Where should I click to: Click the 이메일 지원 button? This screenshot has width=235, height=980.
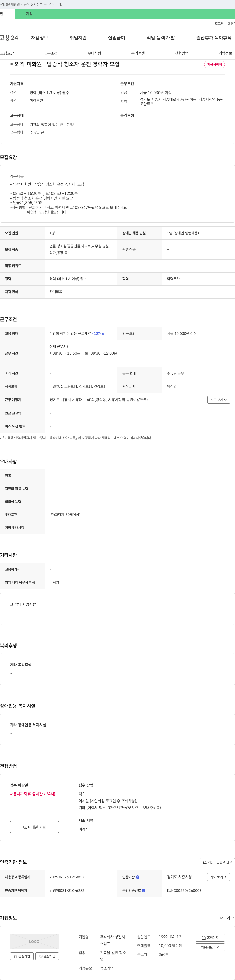[x=34, y=827]
